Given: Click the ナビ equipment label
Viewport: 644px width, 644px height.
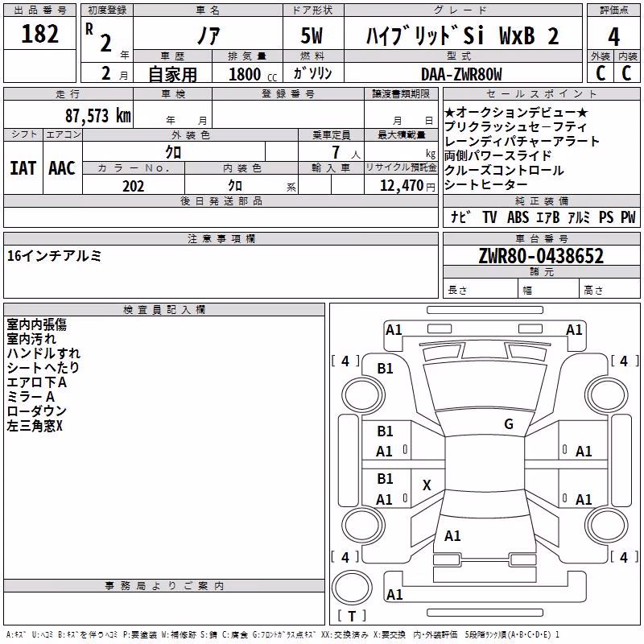Looking at the screenshot, I should pos(460,217).
